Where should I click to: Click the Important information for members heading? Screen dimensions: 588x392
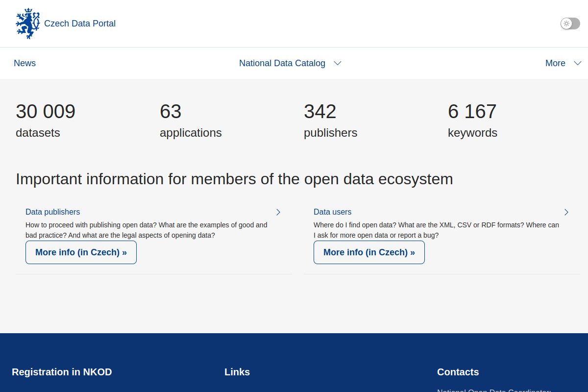234,179
